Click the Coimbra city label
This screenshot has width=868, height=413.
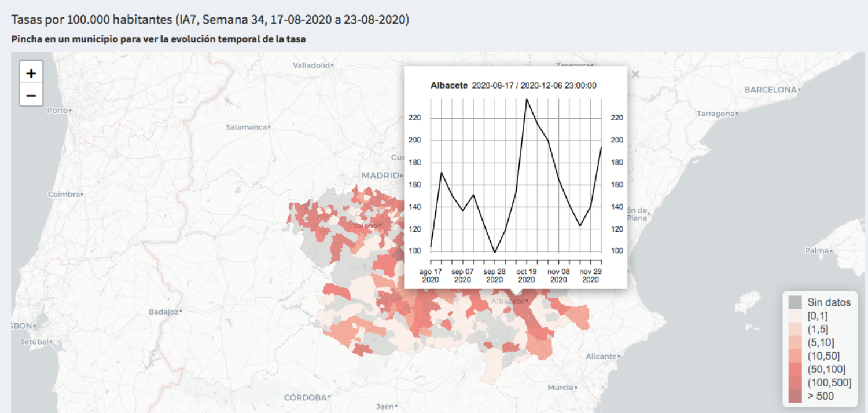tap(63, 195)
